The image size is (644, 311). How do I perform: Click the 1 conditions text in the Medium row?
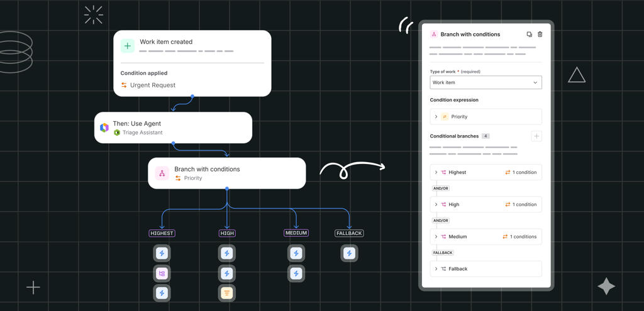point(523,237)
